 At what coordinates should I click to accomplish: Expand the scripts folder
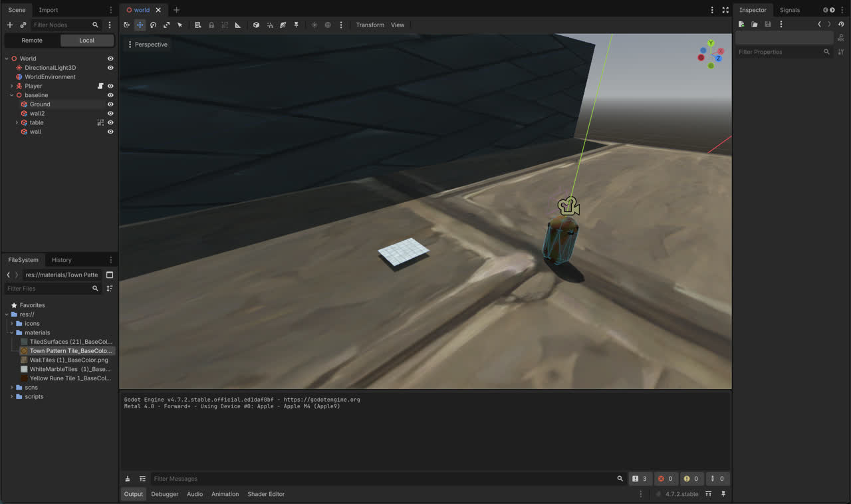[x=11, y=396]
